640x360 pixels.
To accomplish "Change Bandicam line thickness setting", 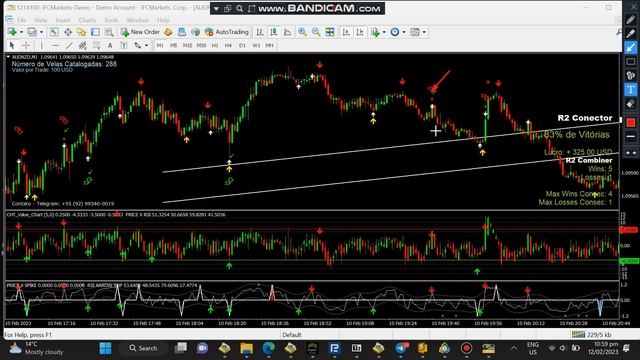I will [x=631, y=136].
